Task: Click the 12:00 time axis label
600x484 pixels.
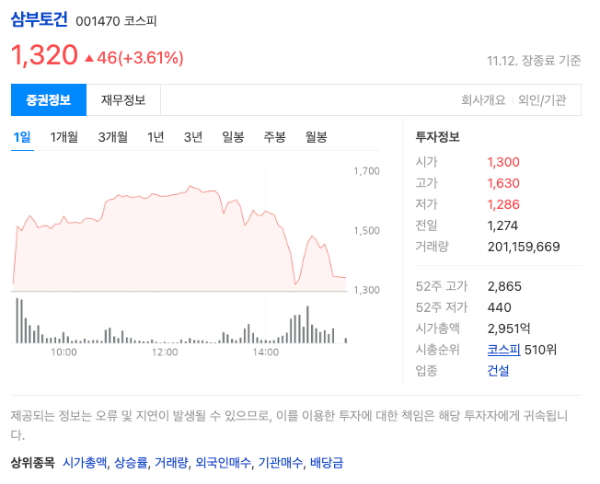Action: click(165, 352)
